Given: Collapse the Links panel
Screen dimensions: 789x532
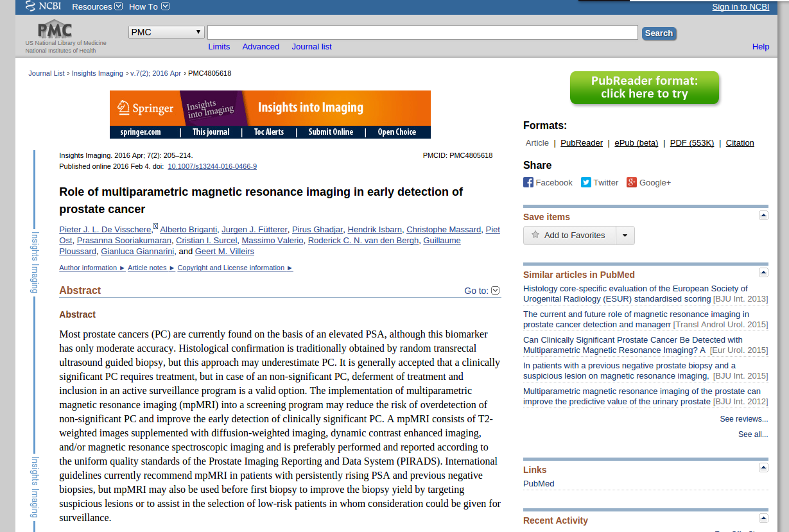Looking at the screenshot, I should [x=763, y=468].
